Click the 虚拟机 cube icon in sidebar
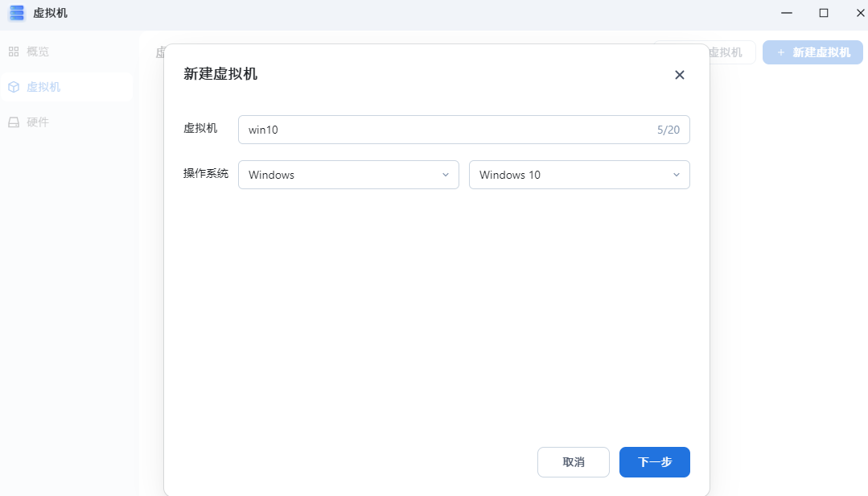 14,87
